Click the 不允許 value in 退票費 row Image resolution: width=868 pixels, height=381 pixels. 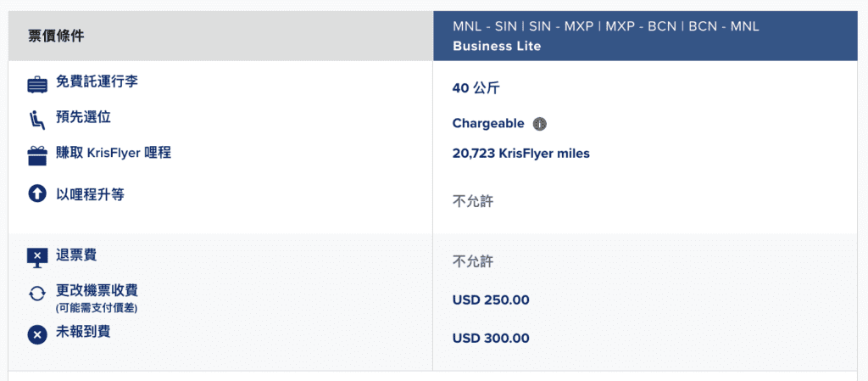pyautogui.click(x=473, y=261)
